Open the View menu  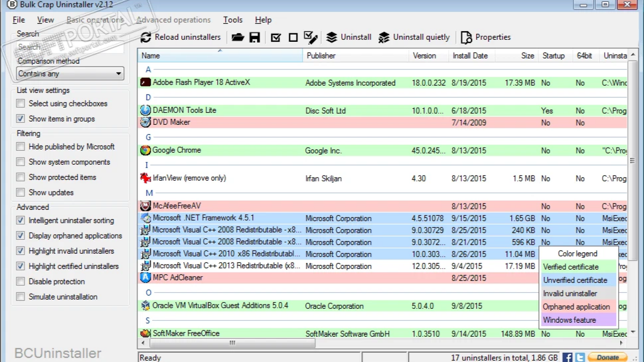(x=45, y=20)
